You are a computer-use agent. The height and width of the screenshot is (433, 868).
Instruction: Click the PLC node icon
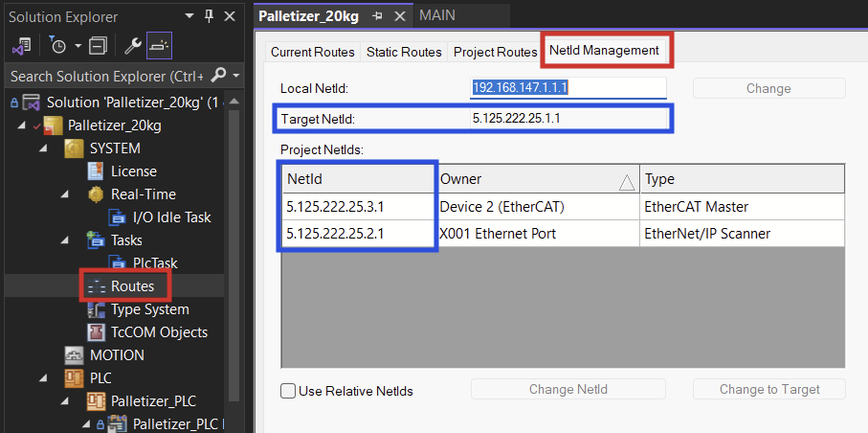tap(74, 378)
